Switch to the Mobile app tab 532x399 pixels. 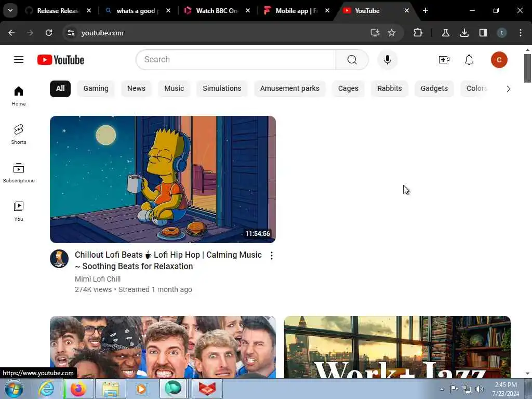296,10
